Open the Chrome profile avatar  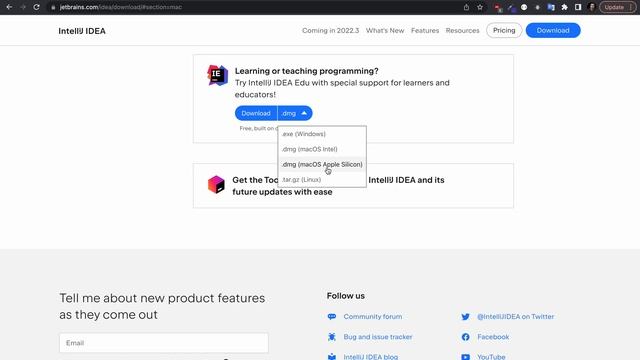click(x=592, y=7)
